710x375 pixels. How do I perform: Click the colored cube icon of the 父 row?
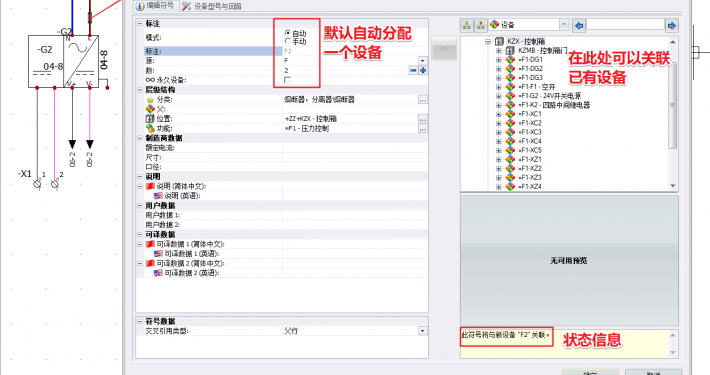tap(150, 109)
